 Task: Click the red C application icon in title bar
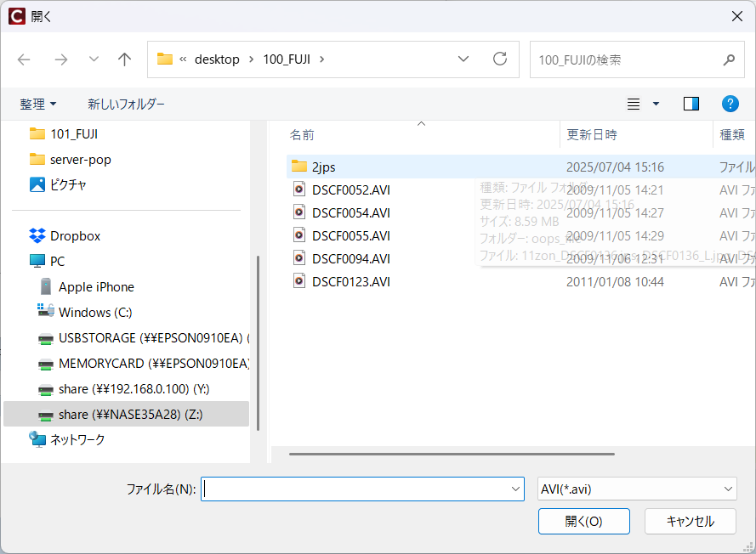17,16
